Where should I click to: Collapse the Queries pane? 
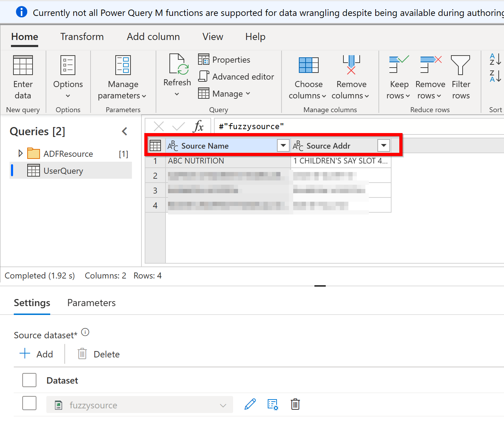coord(124,131)
